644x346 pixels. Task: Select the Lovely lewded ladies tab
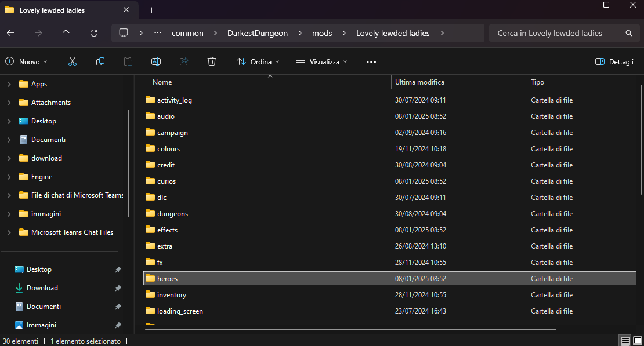click(x=69, y=10)
